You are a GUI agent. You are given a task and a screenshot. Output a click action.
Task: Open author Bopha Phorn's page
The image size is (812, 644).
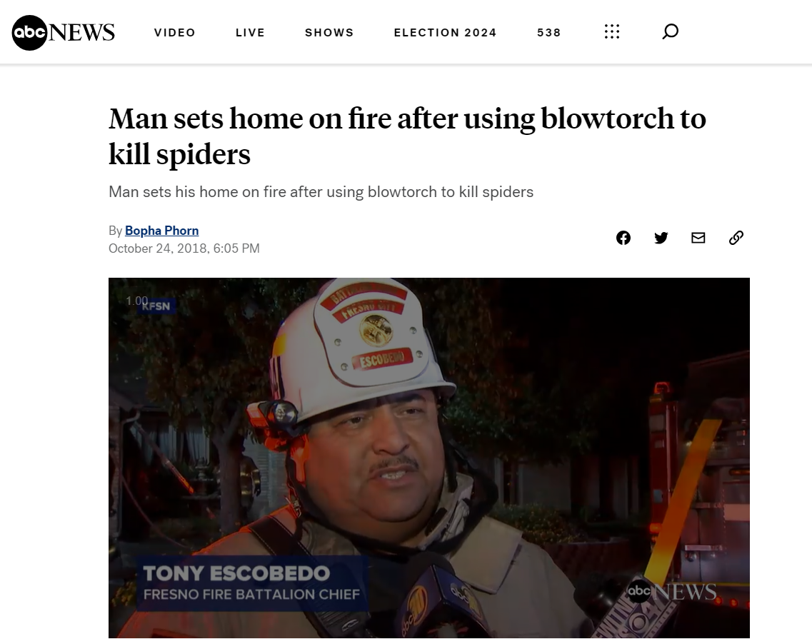point(161,231)
